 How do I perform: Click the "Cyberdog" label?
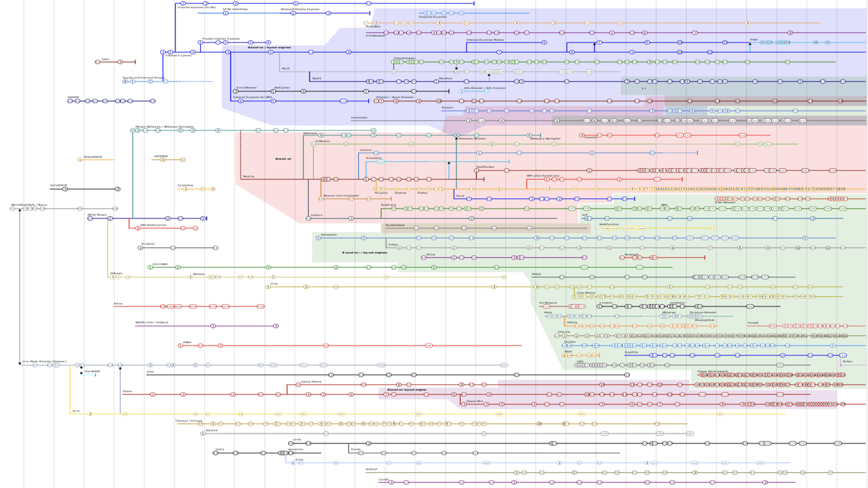[185, 185]
